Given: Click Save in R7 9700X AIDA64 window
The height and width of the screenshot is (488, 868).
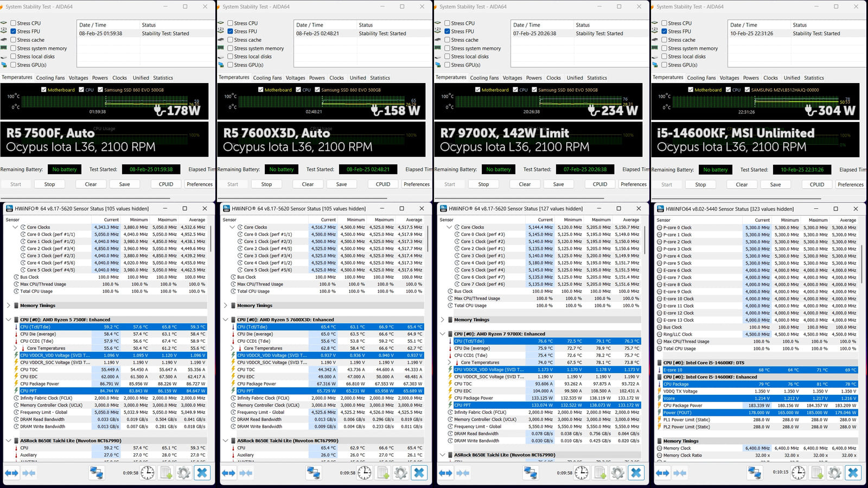Looking at the screenshot, I should 558,184.
